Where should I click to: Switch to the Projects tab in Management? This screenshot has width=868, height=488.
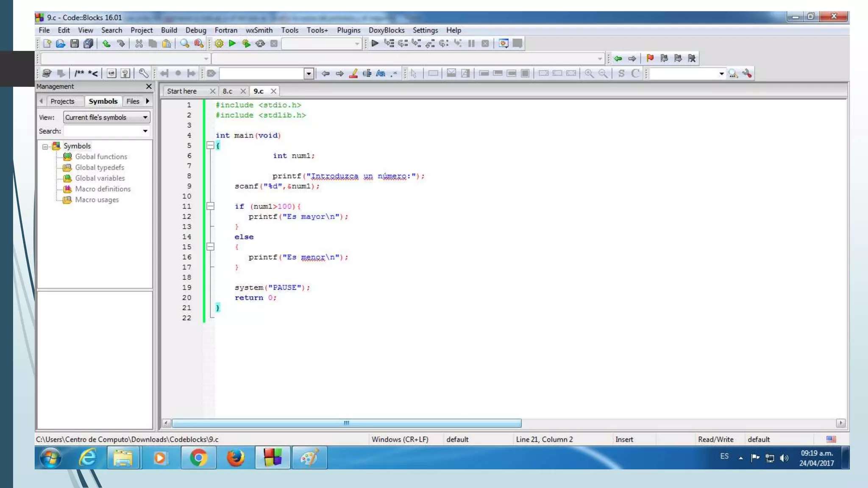tap(62, 101)
